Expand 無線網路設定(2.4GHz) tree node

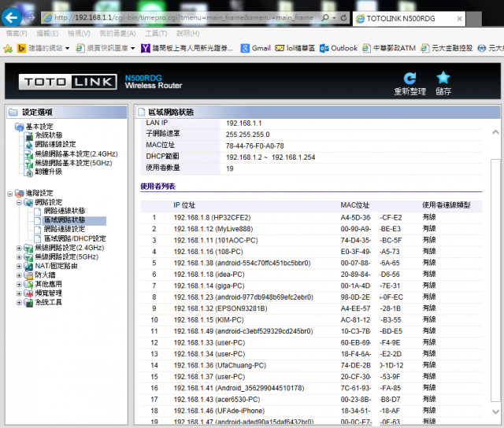(19, 248)
